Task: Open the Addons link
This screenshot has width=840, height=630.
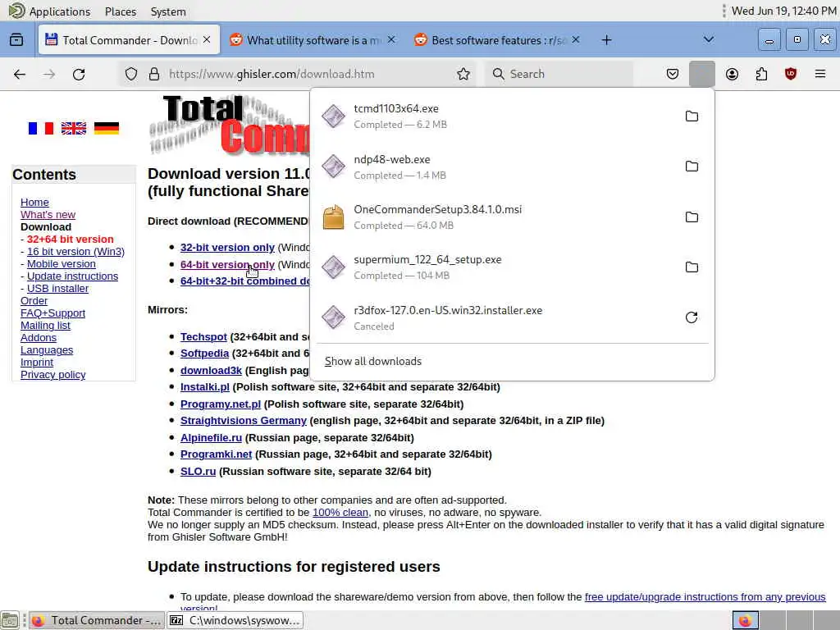Action: point(38,337)
